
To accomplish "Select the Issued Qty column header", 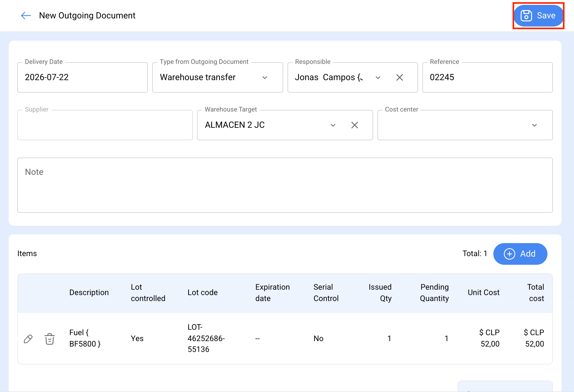I will click(x=380, y=293).
